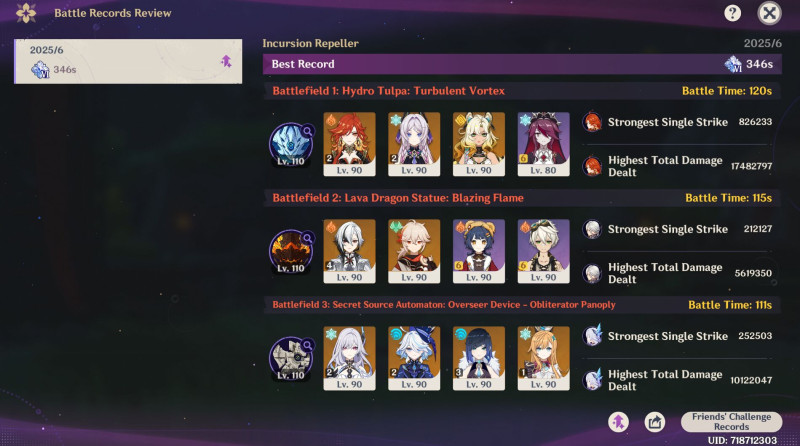Open Friends' Challenge Records
The height and width of the screenshot is (446, 800).
(x=731, y=422)
